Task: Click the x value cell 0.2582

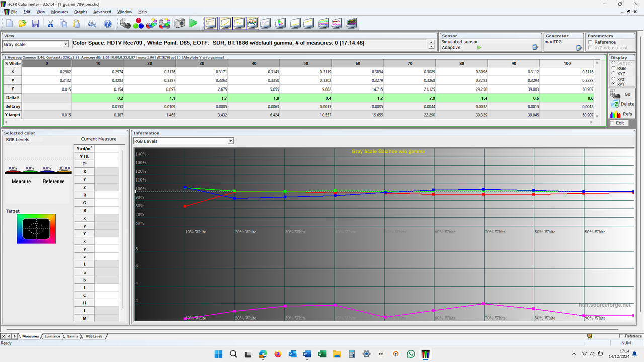Action: point(47,72)
